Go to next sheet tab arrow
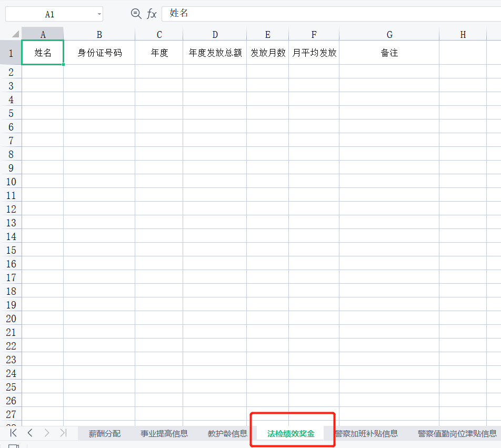 point(47,433)
